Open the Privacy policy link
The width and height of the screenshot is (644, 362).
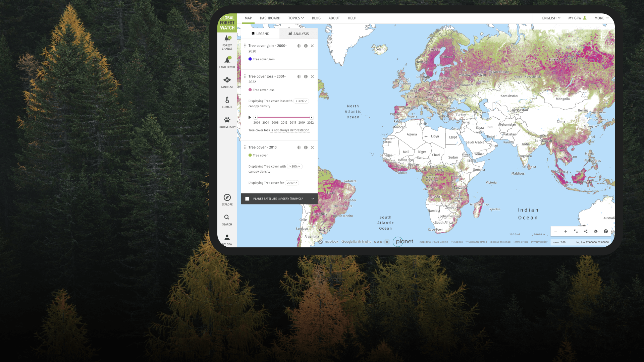click(539, 242)
